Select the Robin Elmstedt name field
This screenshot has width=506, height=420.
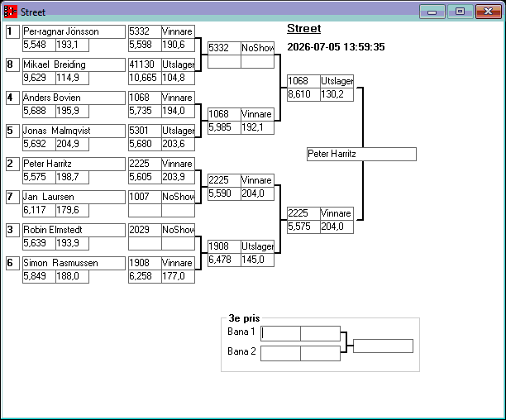(74, 230)
